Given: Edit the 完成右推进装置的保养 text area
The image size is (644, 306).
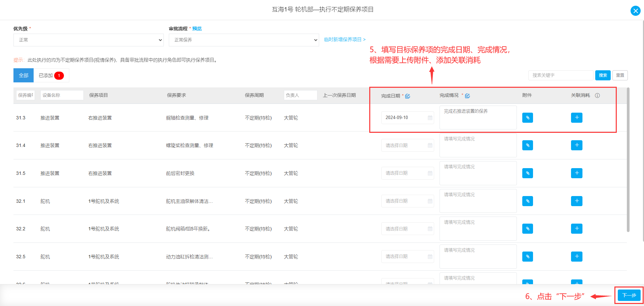Looking at the screenshot, I should [478, 118].
